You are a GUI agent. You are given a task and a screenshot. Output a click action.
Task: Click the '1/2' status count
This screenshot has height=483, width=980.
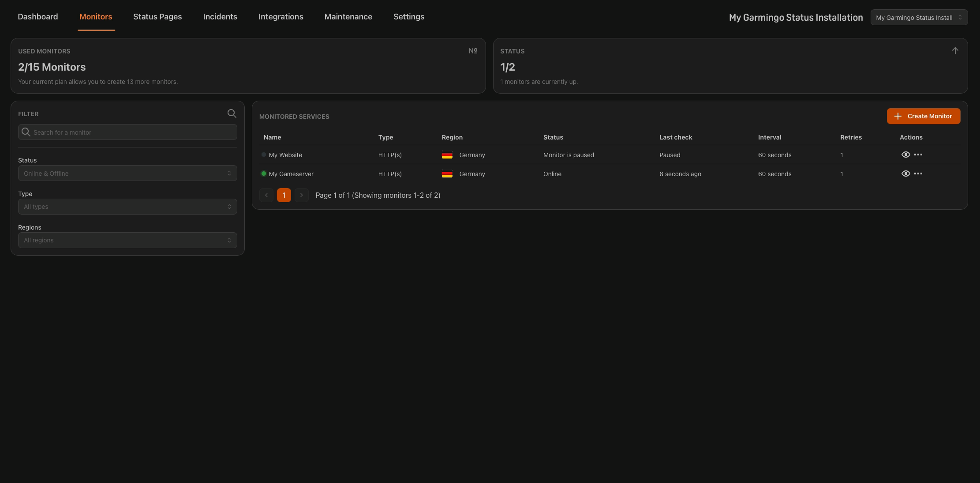tap(508, 67)
